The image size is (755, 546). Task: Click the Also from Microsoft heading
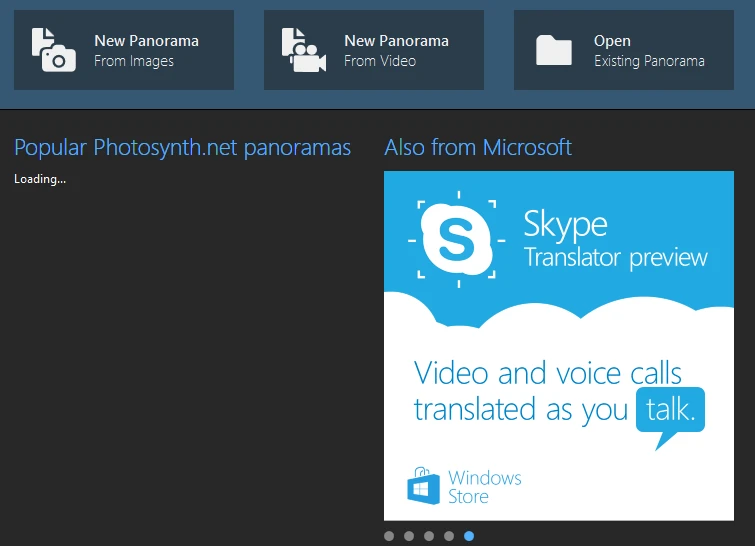[x=478, y=147]
